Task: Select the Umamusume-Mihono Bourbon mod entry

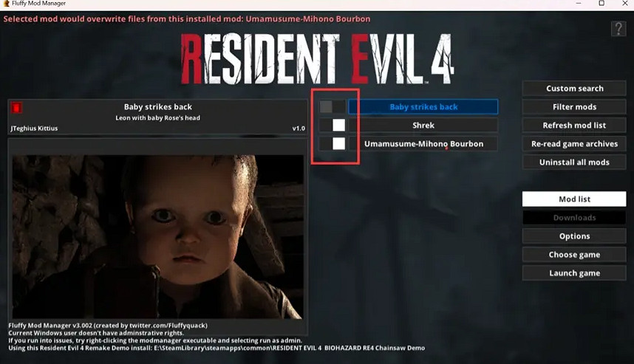Action: [423, 144]
